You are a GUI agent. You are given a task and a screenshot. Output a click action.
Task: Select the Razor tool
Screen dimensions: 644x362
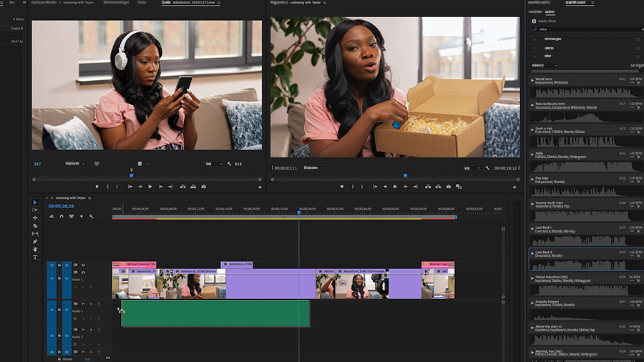point(35,226)
